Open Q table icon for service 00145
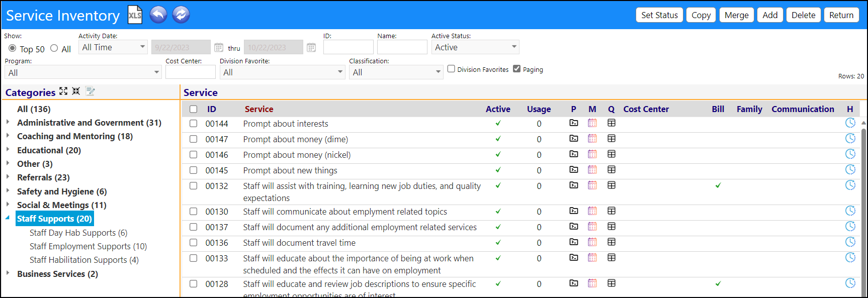 (x=612, y=170)
